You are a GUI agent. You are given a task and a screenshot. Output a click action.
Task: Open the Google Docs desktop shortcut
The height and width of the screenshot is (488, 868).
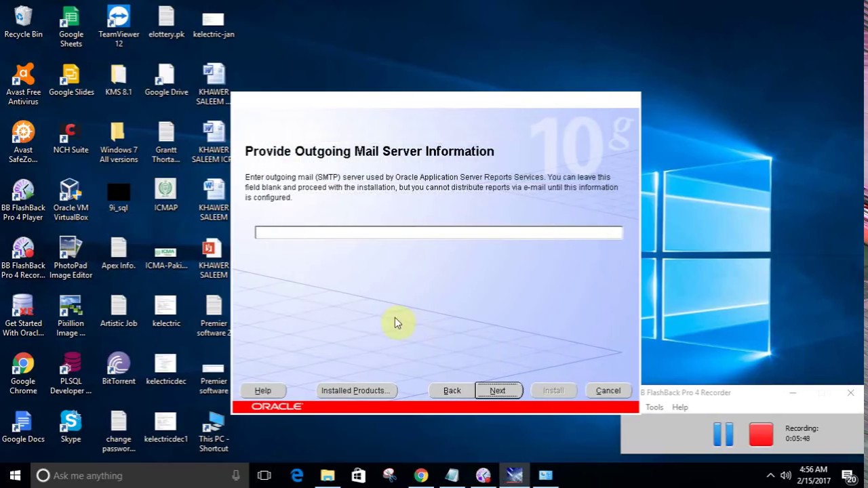pyautogui.click(x=23, y=427)
